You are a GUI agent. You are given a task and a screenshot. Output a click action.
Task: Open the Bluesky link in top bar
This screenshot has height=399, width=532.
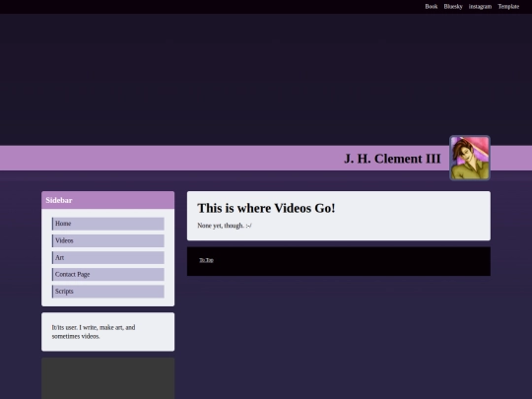(453, 7)
